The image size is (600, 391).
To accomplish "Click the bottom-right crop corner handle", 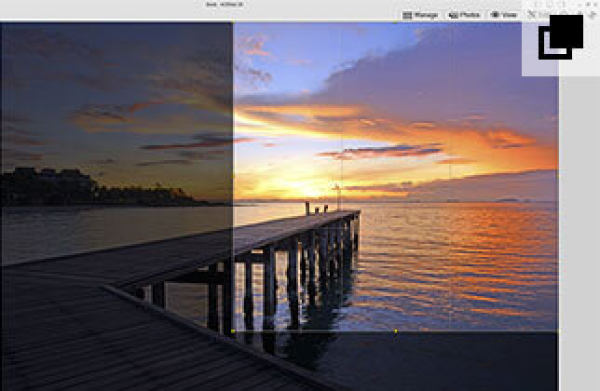I will click(558, 331).
